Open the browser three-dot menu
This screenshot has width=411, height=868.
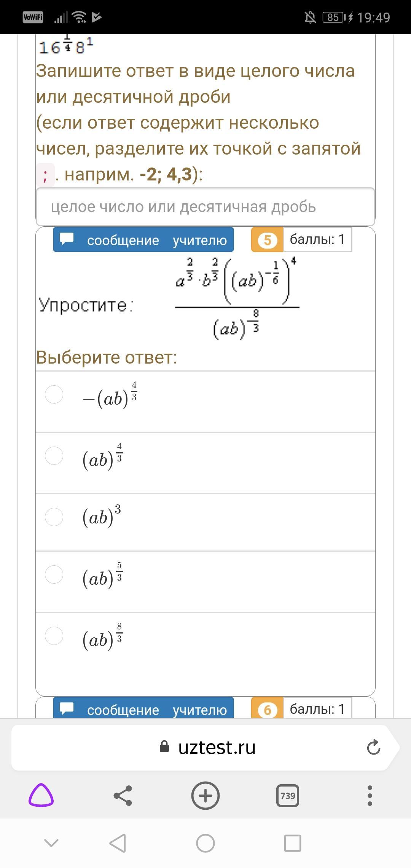[370, 795]
